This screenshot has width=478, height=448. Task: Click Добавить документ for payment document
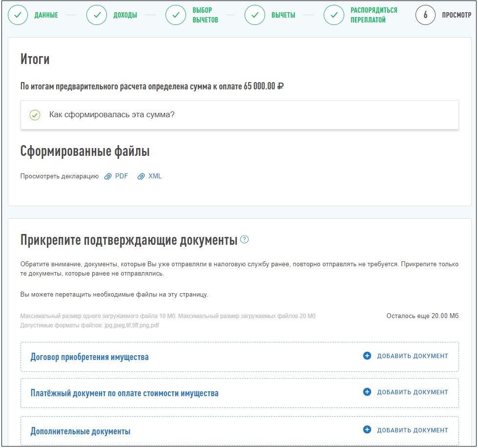tap(412, 392)
